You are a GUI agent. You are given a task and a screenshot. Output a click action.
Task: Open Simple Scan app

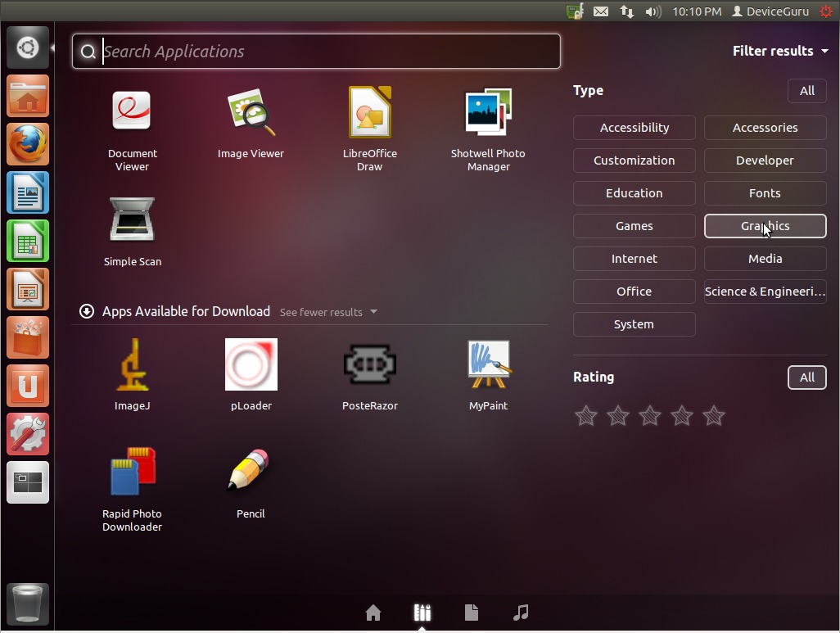(x=133, y=232)
